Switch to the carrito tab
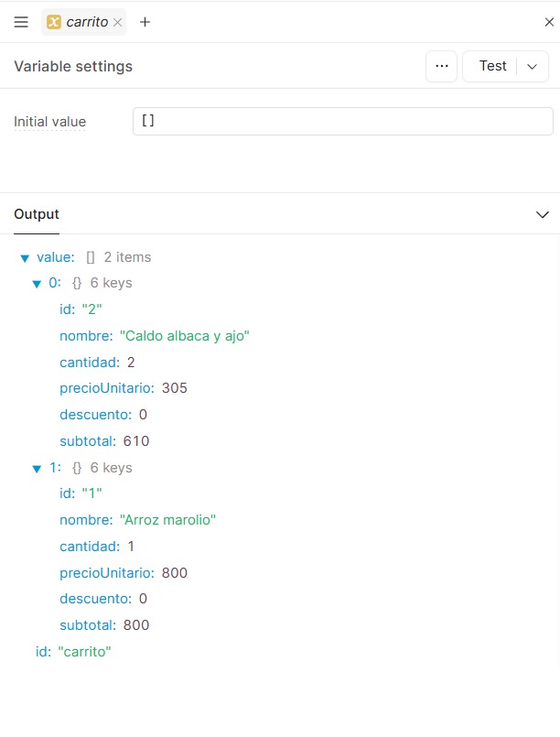 click(x=86, y=22)
